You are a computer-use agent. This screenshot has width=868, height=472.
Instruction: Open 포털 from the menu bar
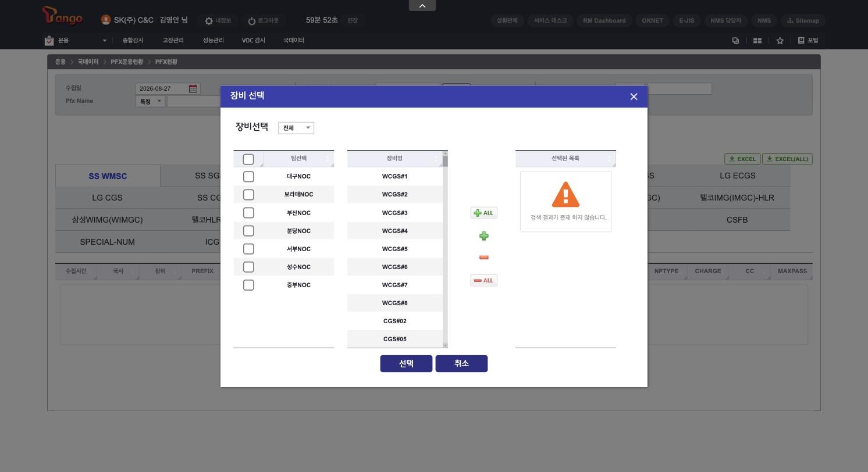click(x=808, y=40)
